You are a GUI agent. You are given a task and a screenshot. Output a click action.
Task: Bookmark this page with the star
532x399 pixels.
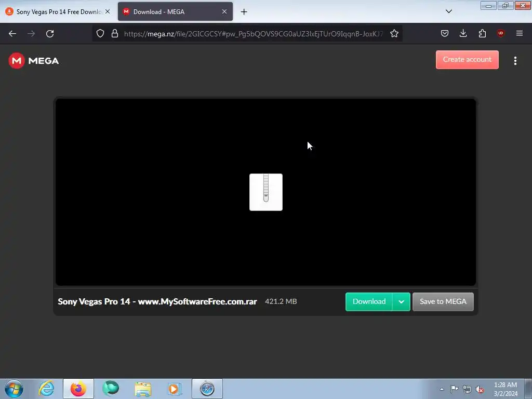coord(394,34)
